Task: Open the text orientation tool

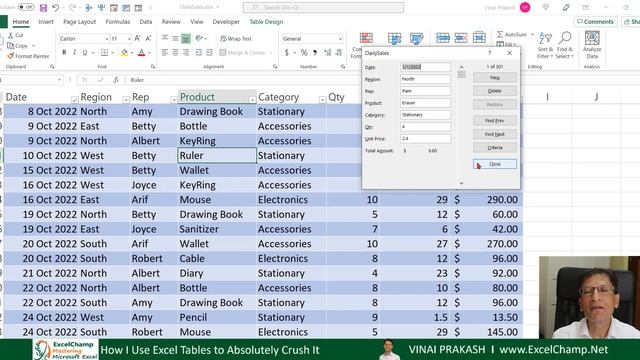Action: (199, 38)
